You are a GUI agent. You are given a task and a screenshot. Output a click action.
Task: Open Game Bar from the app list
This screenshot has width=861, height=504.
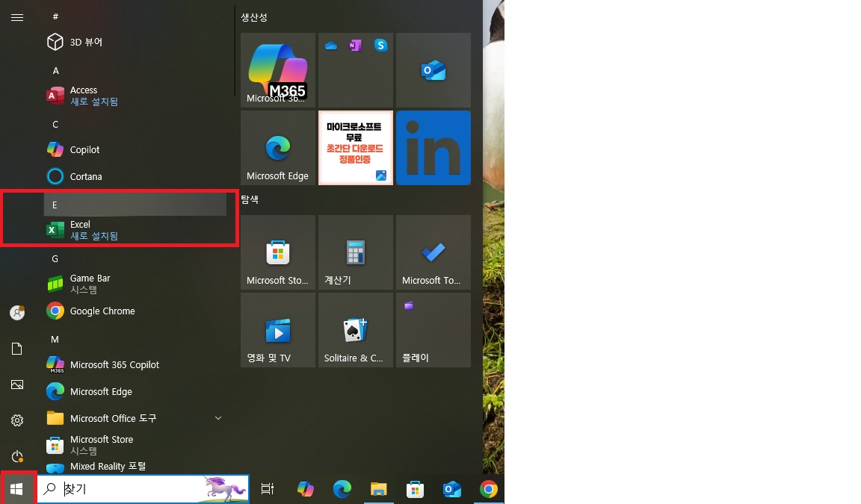pos(135,284)
